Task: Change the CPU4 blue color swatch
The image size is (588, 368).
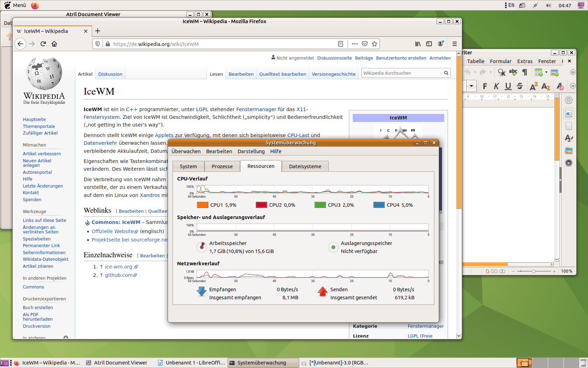Action: [x=379, y=205]
